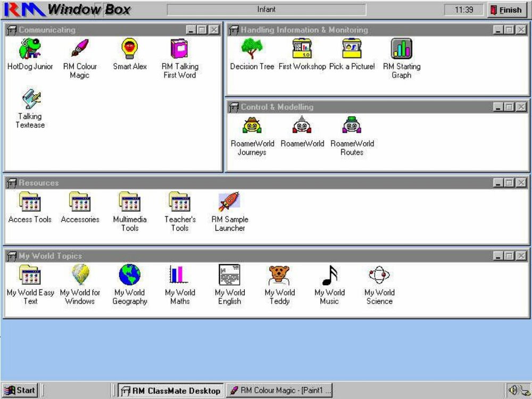532x399 pixels.
Task: Open My World Easy Text folder
Action: click(x=30, y=275)
